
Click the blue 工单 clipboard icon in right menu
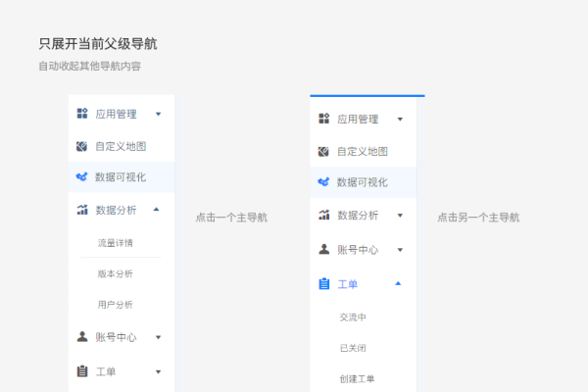point(324,283)
